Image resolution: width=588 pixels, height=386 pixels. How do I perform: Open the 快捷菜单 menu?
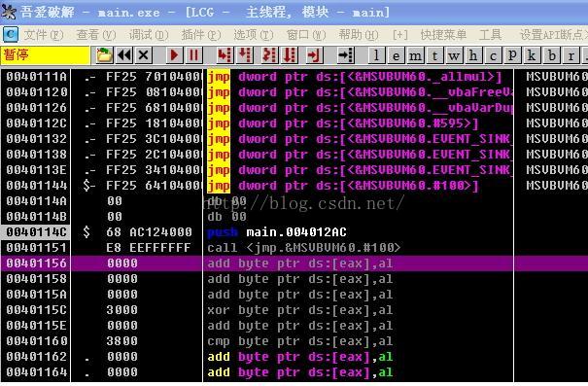443,35
